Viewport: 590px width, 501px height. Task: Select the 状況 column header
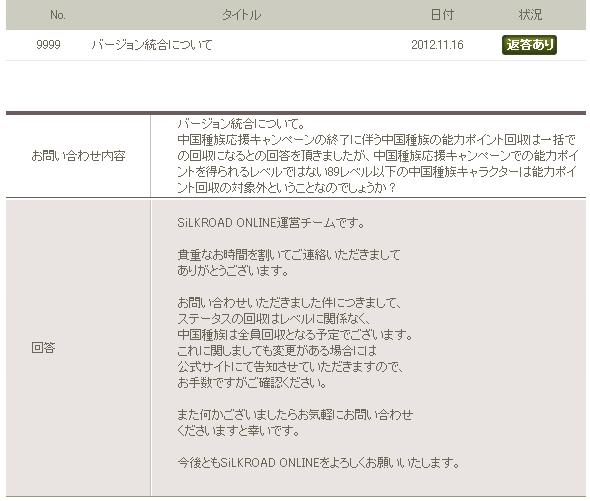point(530,15)
